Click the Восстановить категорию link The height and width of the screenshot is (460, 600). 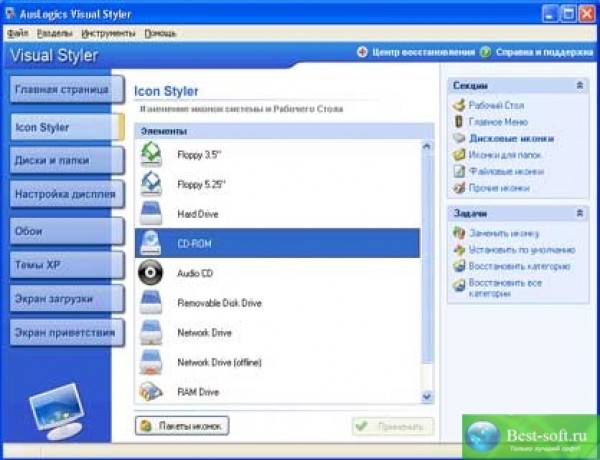coord(520,266)
